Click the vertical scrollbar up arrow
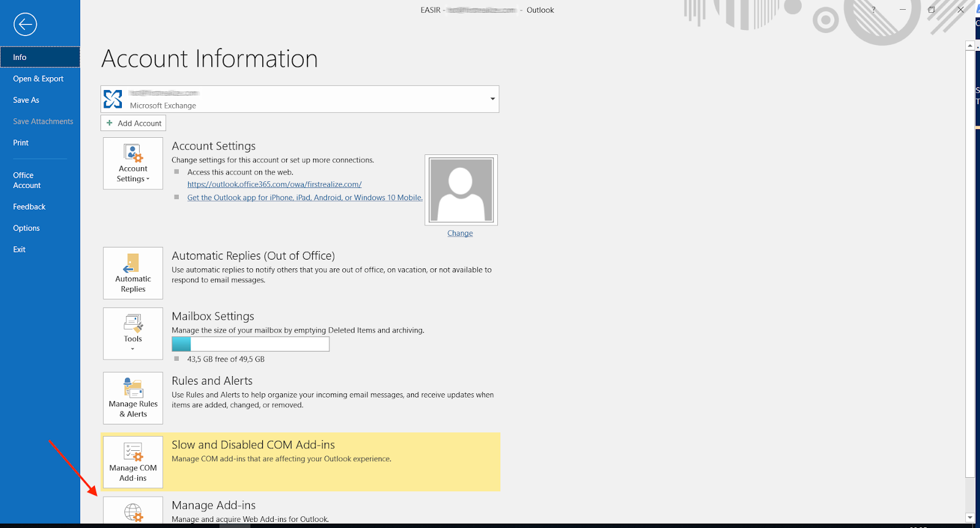980x528 pixels. coord(970,46)
